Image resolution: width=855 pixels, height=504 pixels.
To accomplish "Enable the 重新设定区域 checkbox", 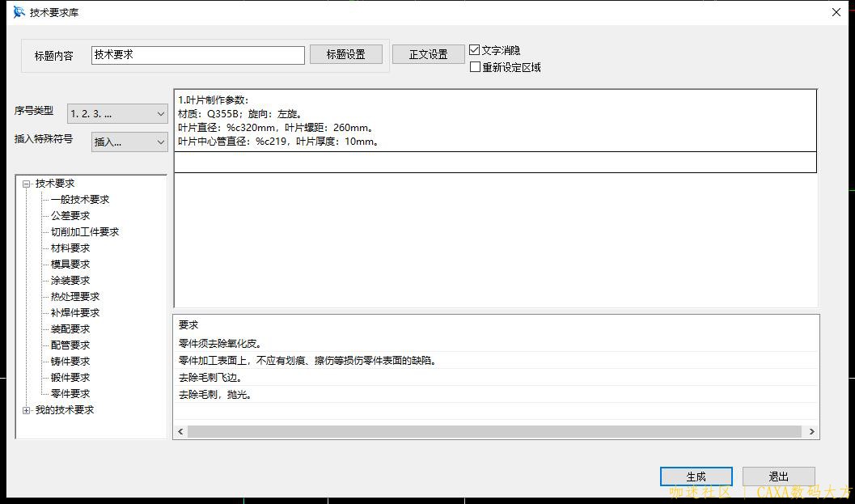I will (x=475, y=67).
